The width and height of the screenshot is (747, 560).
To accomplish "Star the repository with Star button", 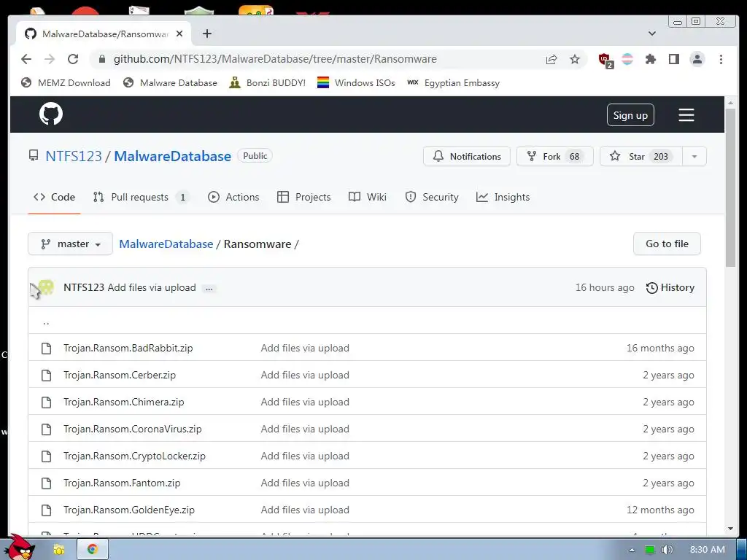I will (640, 156).
